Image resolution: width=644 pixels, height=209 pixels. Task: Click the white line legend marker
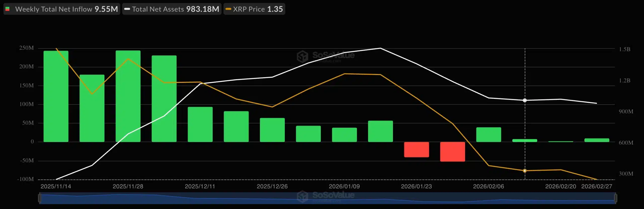(x=127, y=9)
